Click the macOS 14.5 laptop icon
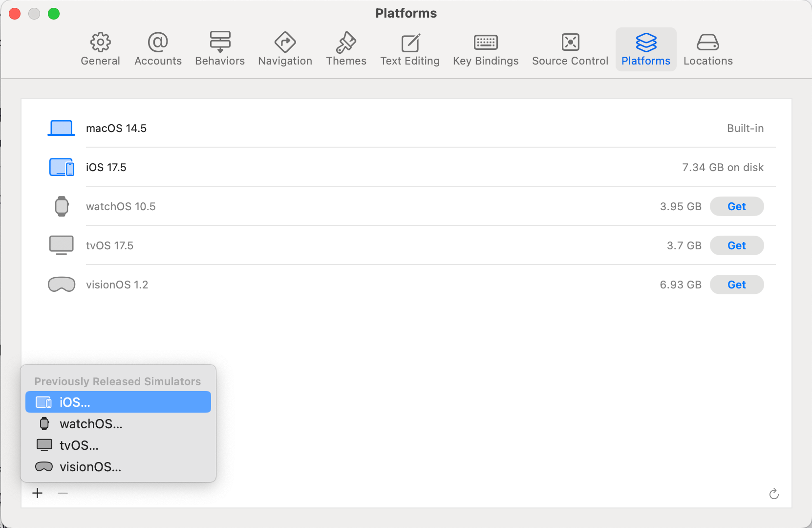 coord(61,128)
